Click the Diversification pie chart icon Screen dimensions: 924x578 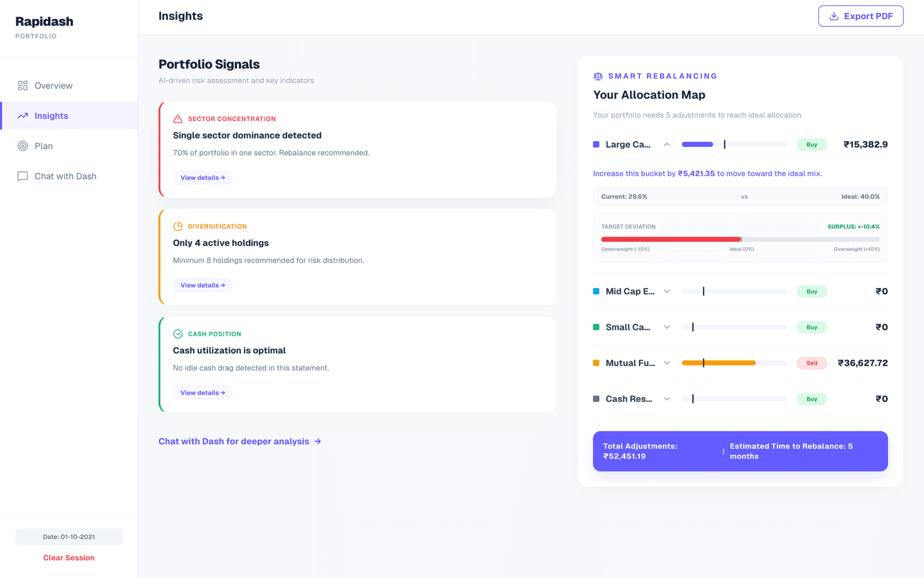tap(178, 226)
